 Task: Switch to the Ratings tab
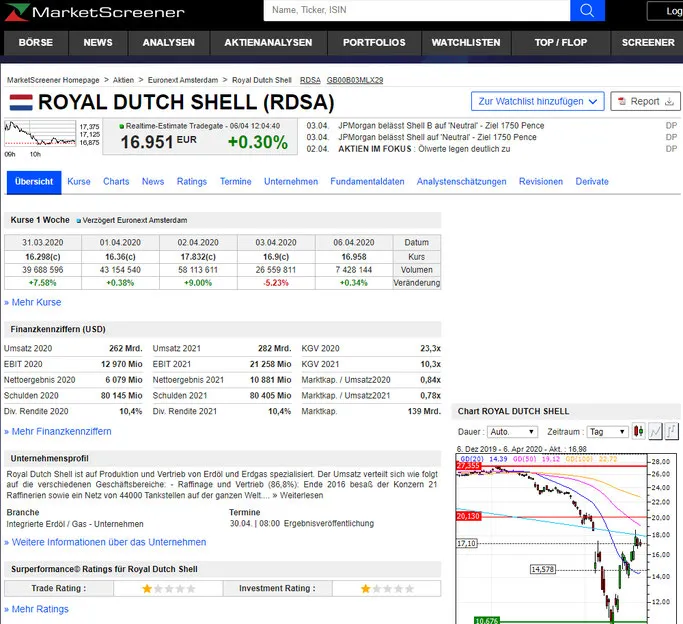point(192,182)
